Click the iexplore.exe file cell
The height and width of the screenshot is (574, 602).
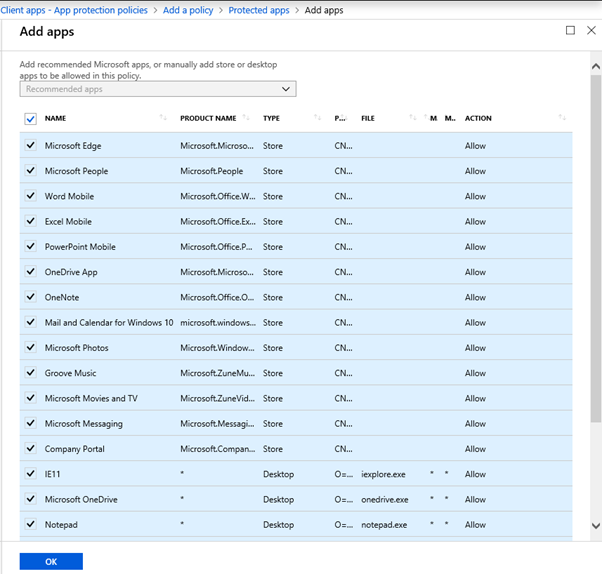pyautogui.click(x=383, y=475)
